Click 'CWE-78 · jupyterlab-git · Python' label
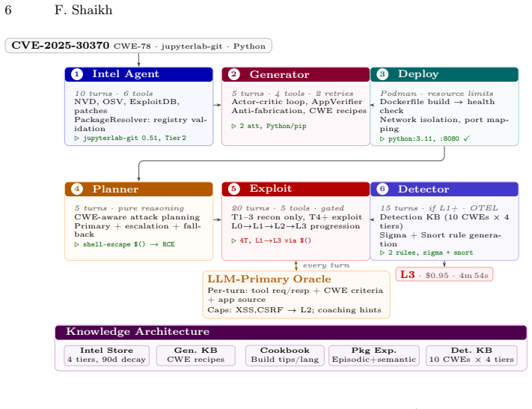This screenshot has height=409, width=532. [x=189, y=46]
